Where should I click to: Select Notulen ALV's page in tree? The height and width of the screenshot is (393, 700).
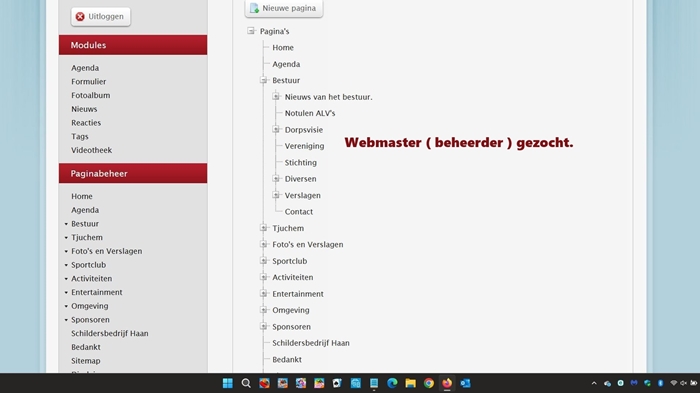point(310,113)
